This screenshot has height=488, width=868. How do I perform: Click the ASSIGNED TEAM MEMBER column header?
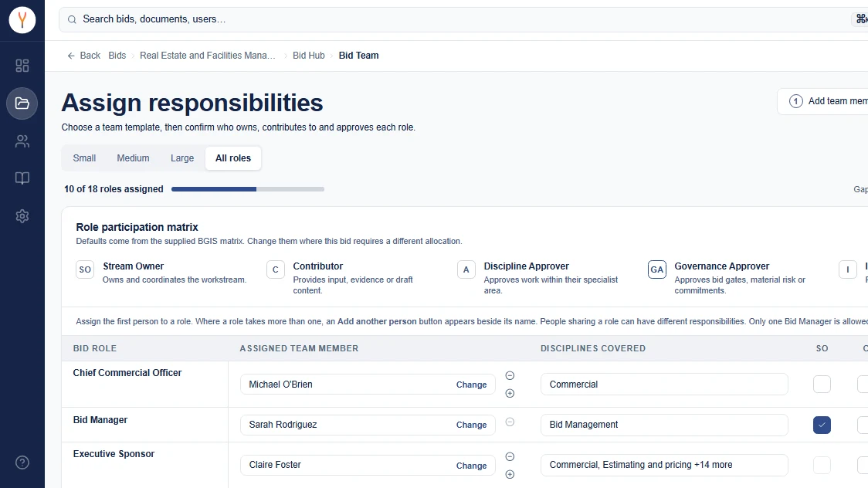click(299, 348)
